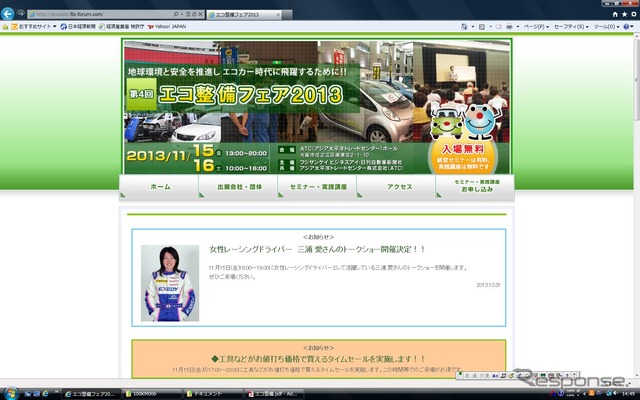The width and height of the screenshot is (640, 400).
Task: Open the セミナー・実践講座 navigation tab
Action: coord(318,187)
